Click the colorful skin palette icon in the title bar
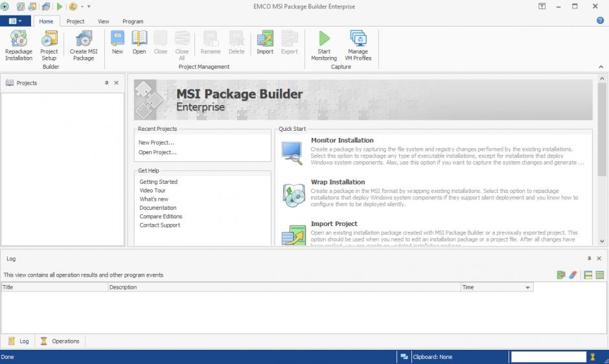Image resolution: width=609 pixels, height=364 pixels. 73,6
